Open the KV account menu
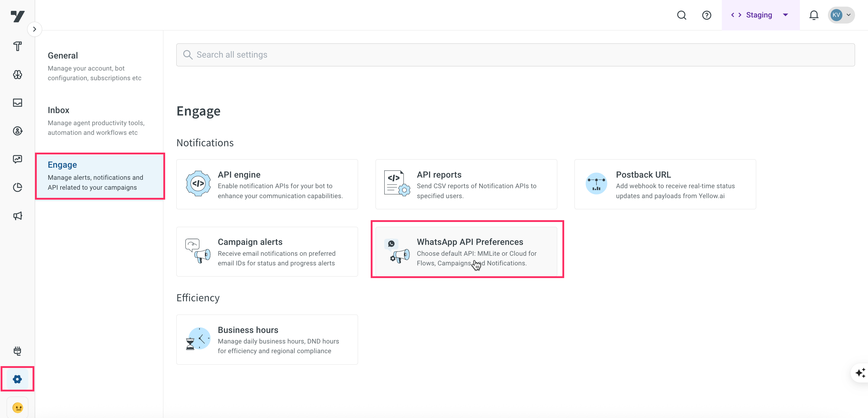The image size is (868, 418). (841, 15)
